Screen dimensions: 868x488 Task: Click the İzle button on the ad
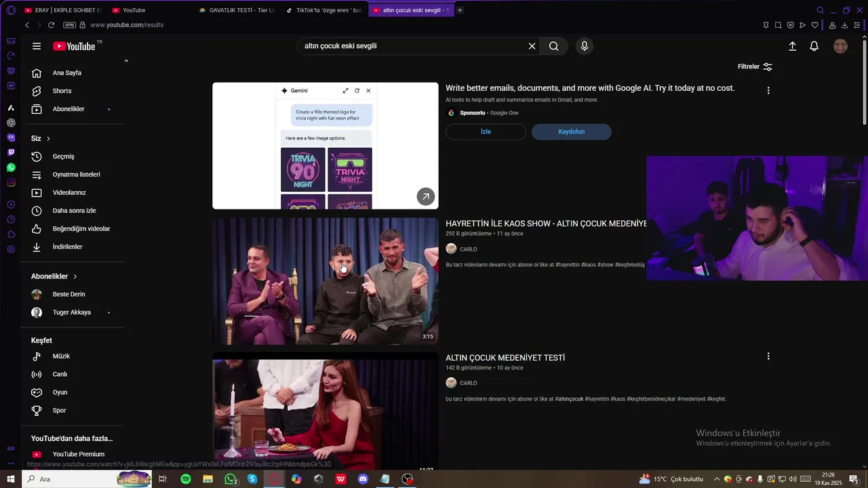click(486, 131)
